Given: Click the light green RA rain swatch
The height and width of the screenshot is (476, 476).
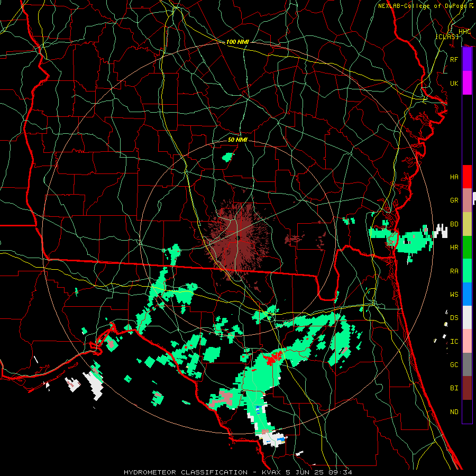Looking at the screenshot, I should (467, 271).
